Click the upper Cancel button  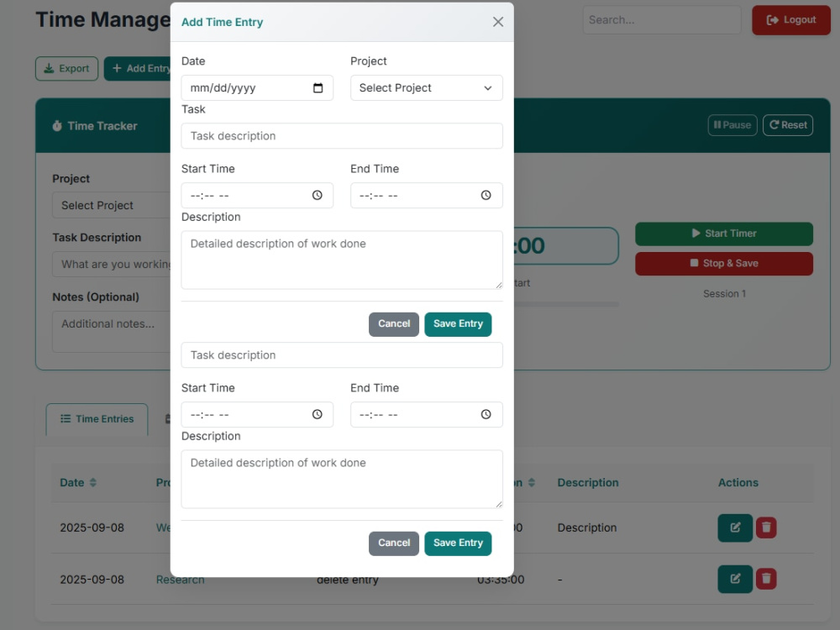(394, 324)
